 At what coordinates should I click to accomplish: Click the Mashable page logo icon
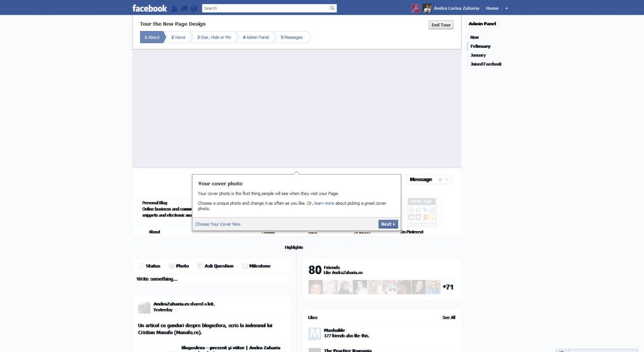tap(314, 333)
